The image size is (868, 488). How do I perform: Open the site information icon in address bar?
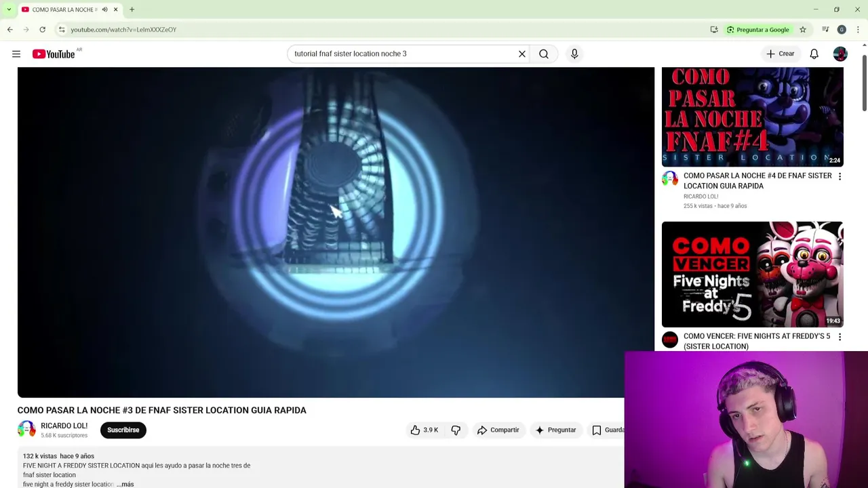[x=62, y=29]
